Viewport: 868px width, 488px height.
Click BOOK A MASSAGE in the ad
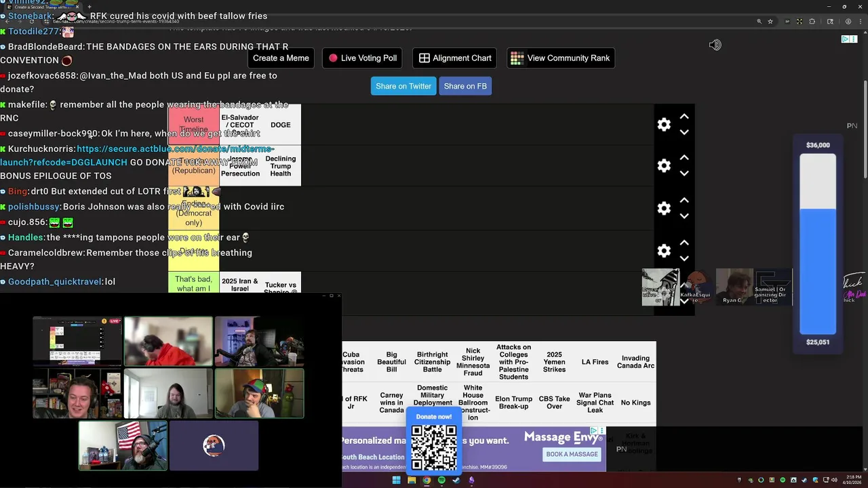(572, 454)
